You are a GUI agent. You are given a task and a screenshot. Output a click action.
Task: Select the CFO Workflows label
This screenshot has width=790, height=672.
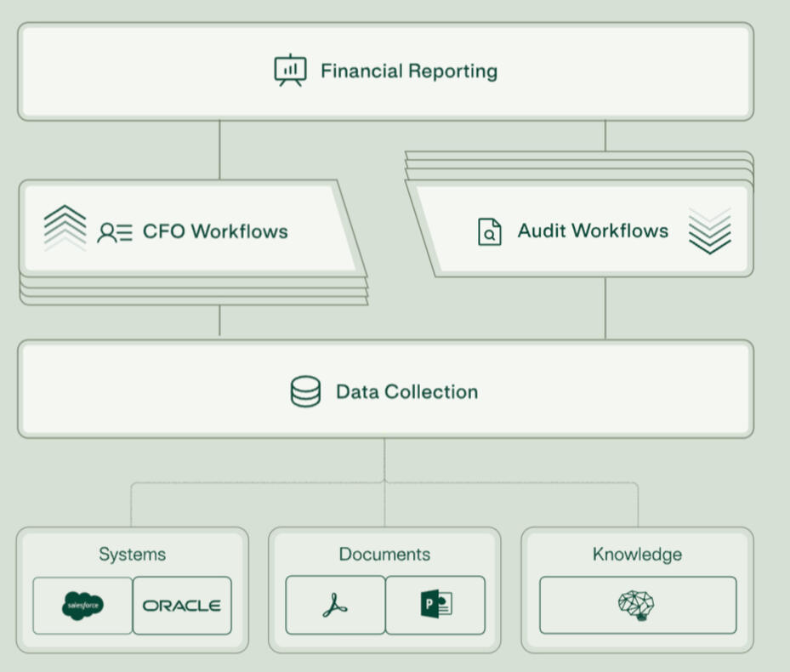tap(215, 231)
